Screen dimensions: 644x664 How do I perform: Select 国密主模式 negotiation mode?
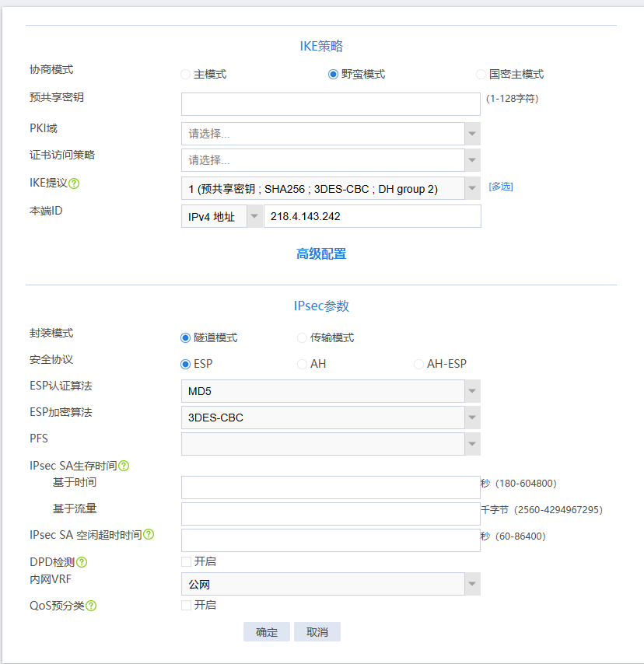point(481,75)
